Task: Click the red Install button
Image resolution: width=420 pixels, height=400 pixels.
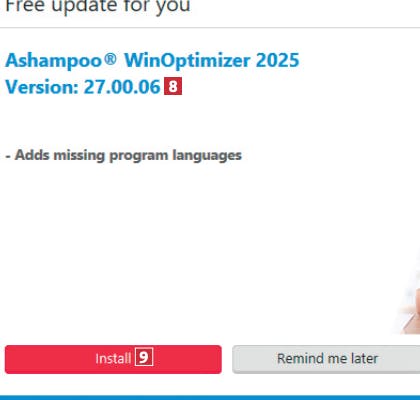Action: pyautogui.click(x=113, y=359)
